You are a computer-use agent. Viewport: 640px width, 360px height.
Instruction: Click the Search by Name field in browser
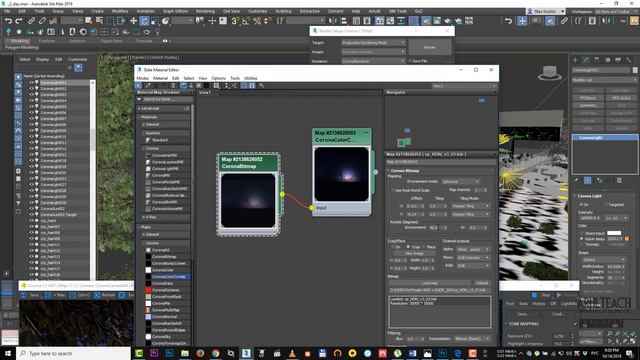click(167, 99)
